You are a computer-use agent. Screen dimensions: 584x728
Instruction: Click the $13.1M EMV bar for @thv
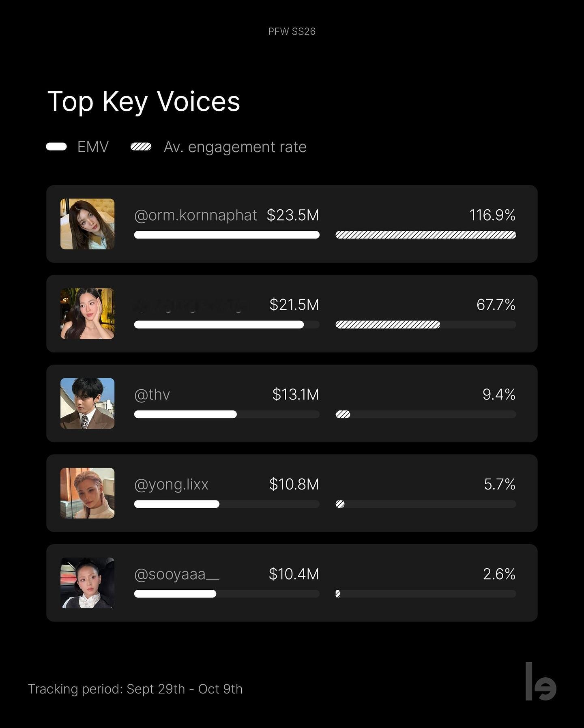[x=227, y=414]
